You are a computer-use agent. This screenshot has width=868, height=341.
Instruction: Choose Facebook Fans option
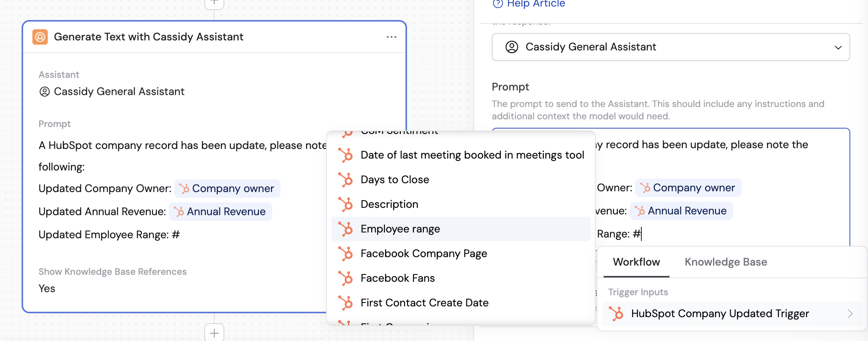tap(461, 278)
